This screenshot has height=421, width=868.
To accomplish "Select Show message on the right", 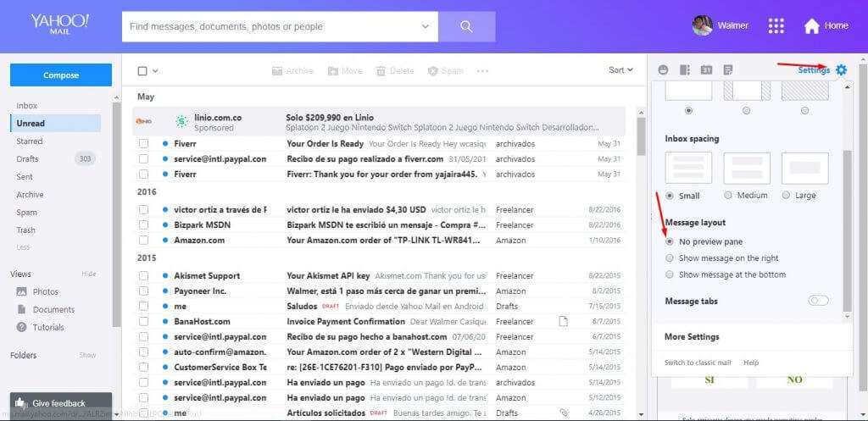I will tap(670, 258).
